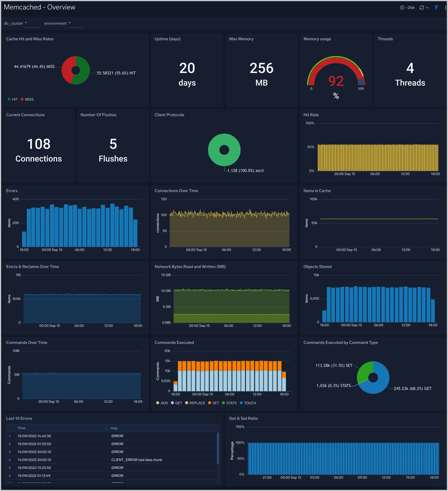Click the Items in Cache panel title

[317, 191]
